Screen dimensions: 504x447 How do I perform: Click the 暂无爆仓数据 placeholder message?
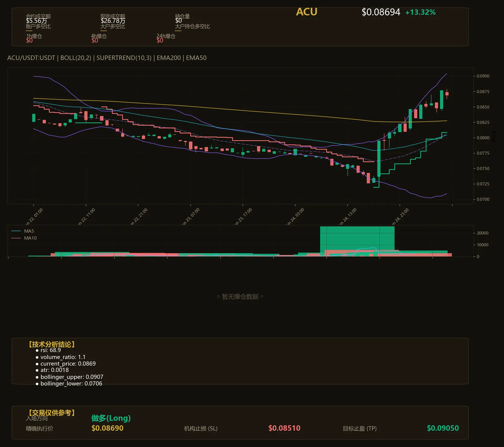(x=240, y=297)
